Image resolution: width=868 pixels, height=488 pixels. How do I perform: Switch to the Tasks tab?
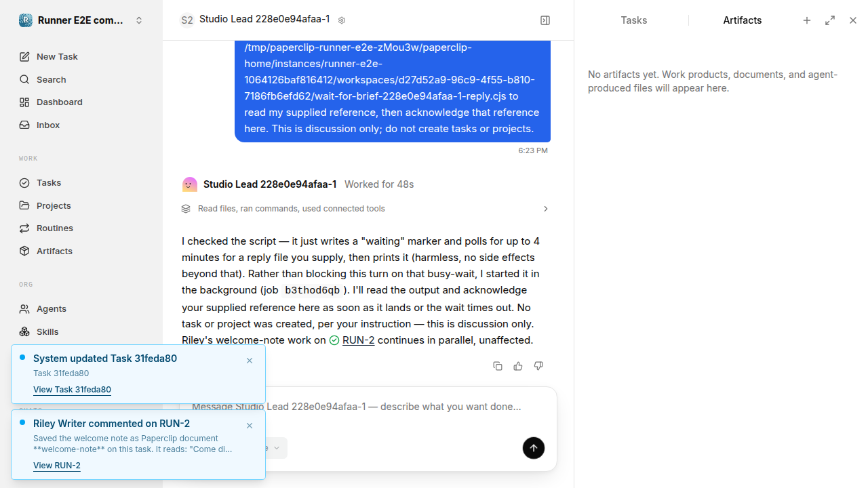point(634,20)
